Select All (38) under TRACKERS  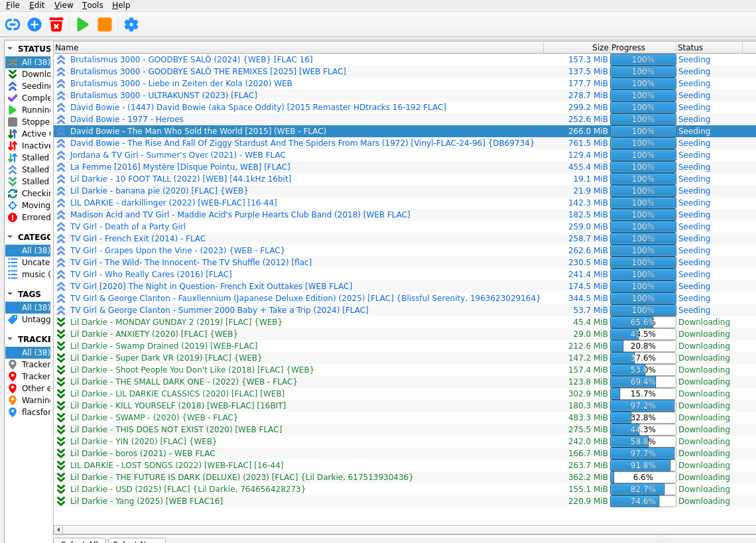[29, 353]
